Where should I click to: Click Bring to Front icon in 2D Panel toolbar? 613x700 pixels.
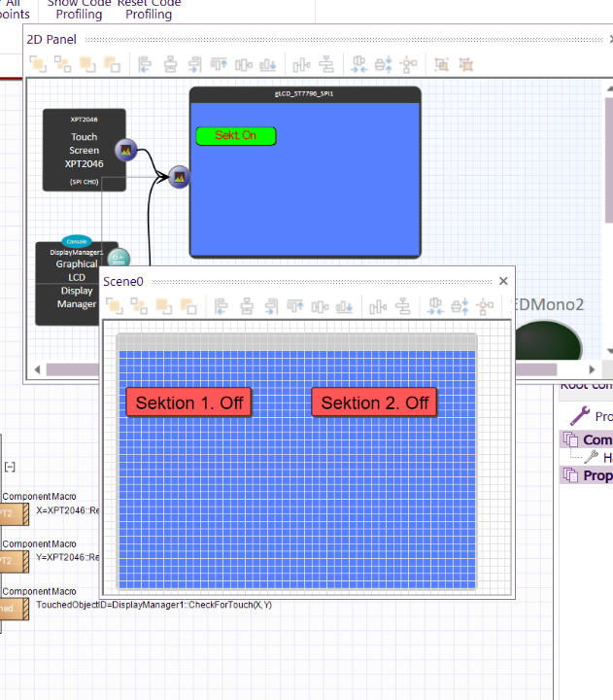point(38,64)
